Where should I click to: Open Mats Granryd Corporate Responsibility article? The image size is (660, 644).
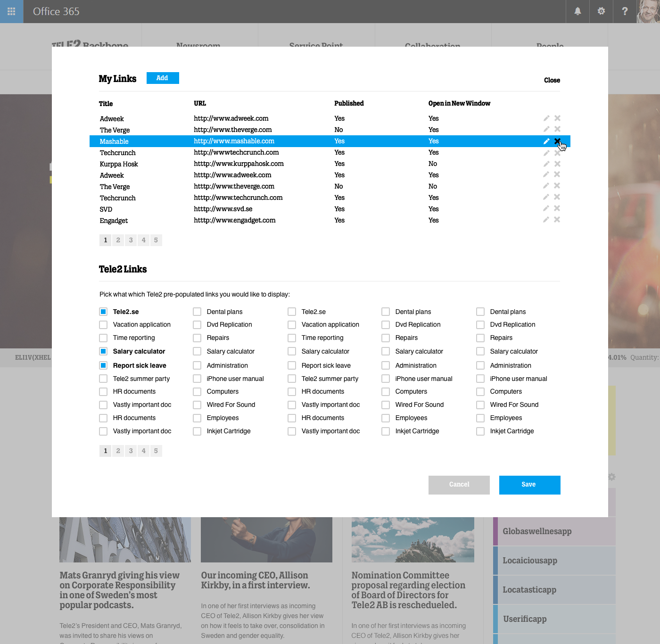(120, 590)
